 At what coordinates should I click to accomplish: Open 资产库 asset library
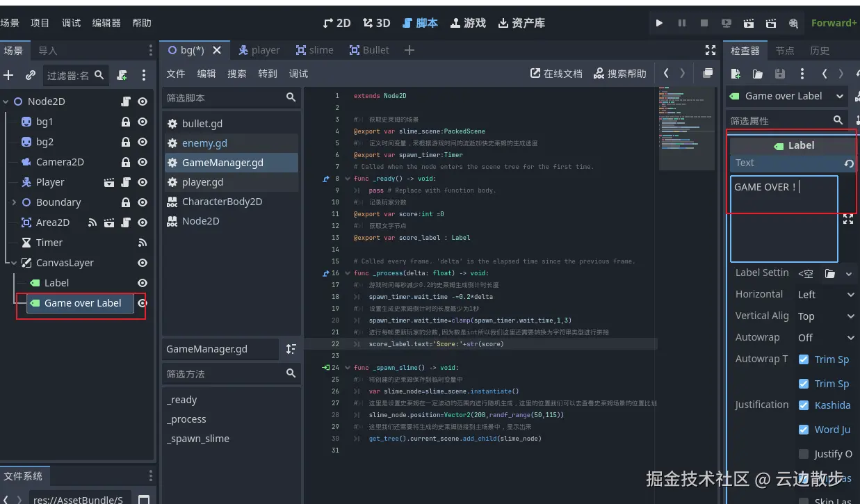point(521,23)
